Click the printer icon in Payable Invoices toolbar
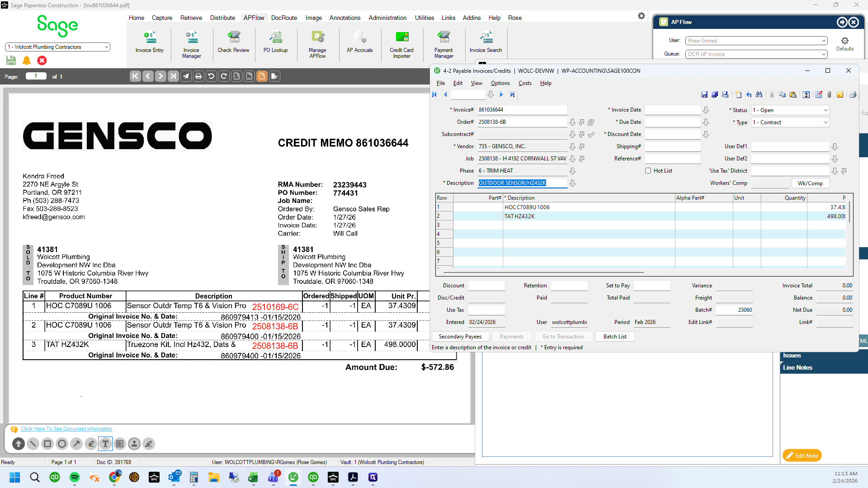The width and height of the screenshot is (868, 488). tap(853, 94)
